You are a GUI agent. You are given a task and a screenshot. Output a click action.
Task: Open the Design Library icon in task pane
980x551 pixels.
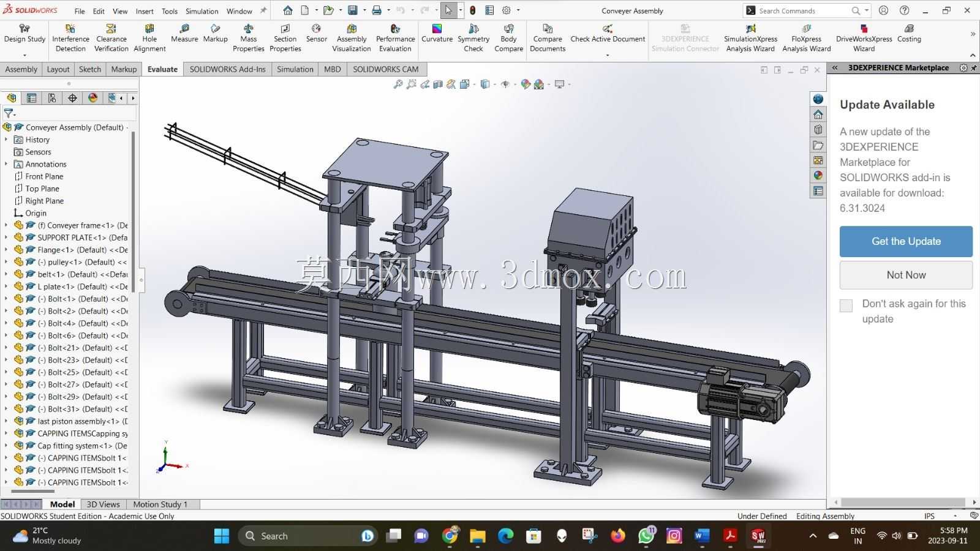tap(818, 130)
